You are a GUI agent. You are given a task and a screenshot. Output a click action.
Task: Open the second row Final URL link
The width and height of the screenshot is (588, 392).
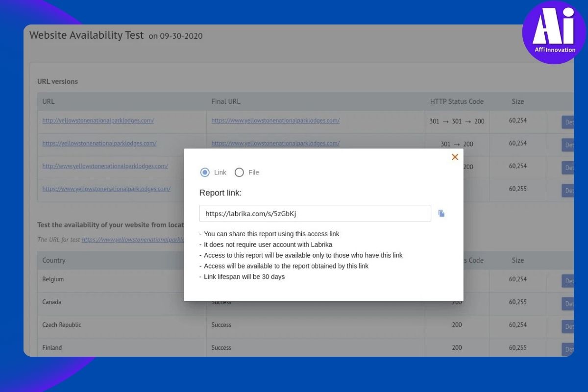(275, 144)
